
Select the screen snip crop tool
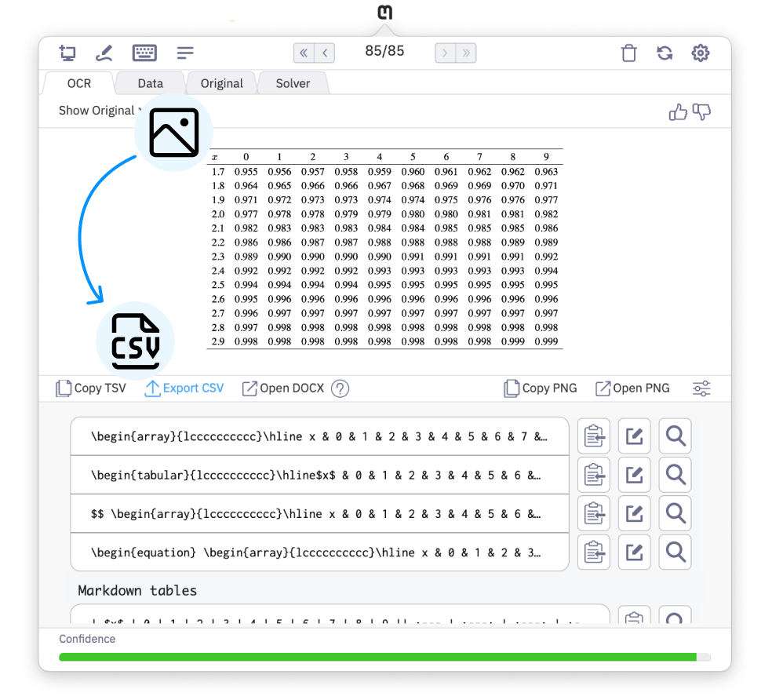coord(67,53)
